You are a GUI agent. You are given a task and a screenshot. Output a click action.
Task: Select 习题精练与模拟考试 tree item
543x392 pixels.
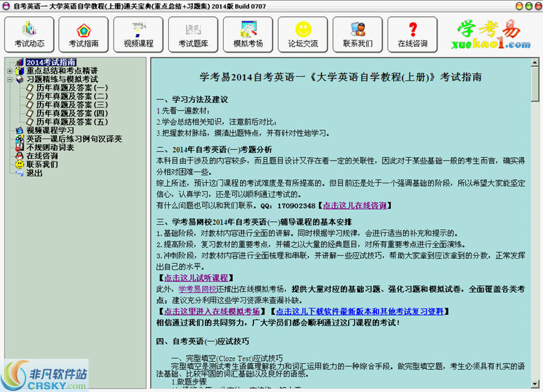click(62, 79)
